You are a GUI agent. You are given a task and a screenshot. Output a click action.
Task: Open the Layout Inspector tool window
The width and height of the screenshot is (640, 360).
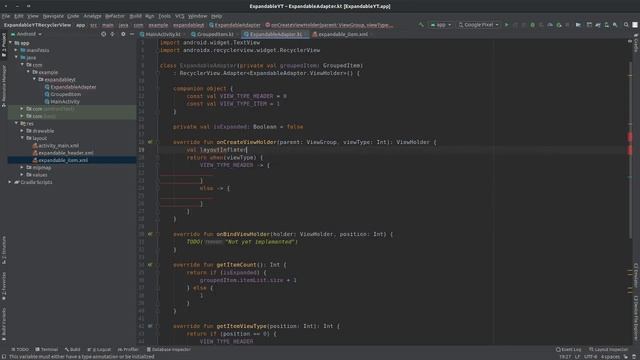(608, 349)
